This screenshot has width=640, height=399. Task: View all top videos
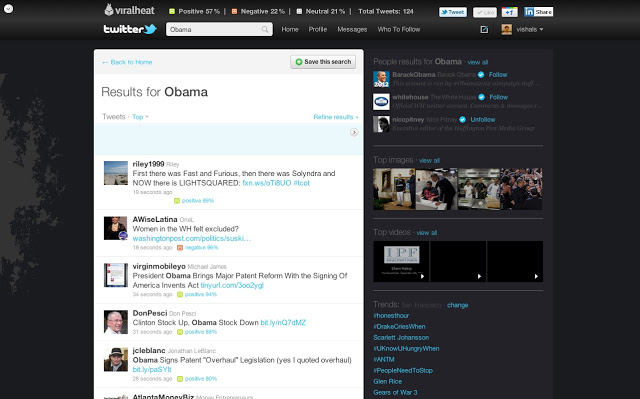tap(427, 233)
